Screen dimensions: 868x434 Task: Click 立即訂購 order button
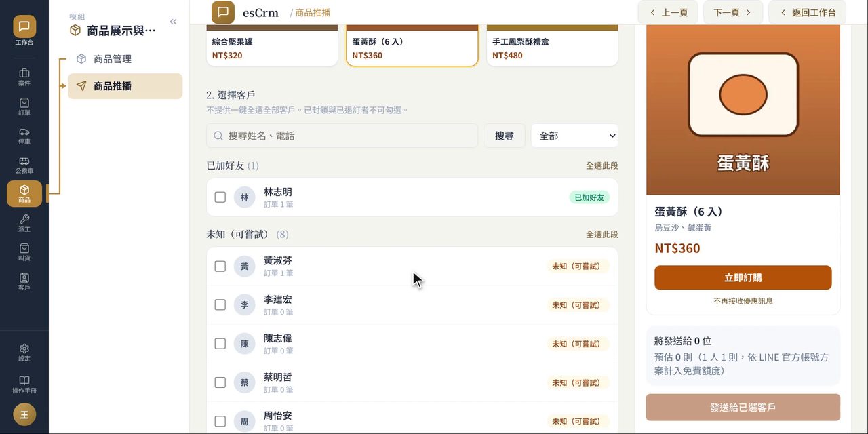tap(743, 277)
